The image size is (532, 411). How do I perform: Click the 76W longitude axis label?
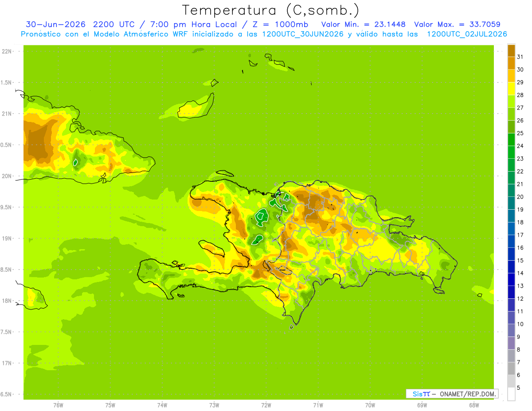point(58,405)
